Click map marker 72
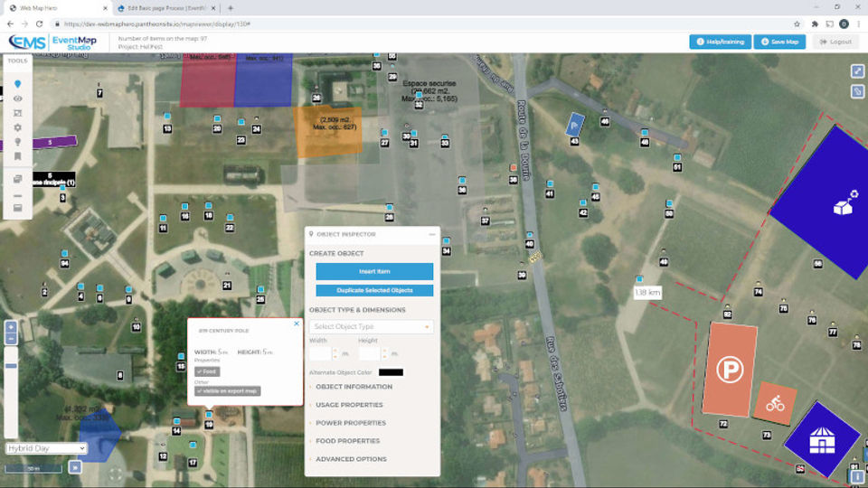Image resolution: width=868 pixels, height=488 pixels. click(x=723, y=424)
